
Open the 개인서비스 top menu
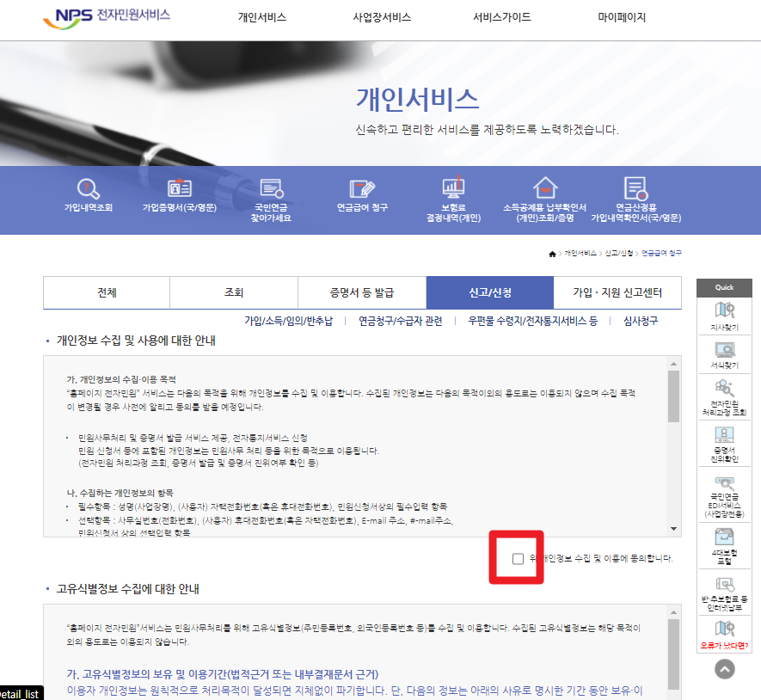coord(262,17)
